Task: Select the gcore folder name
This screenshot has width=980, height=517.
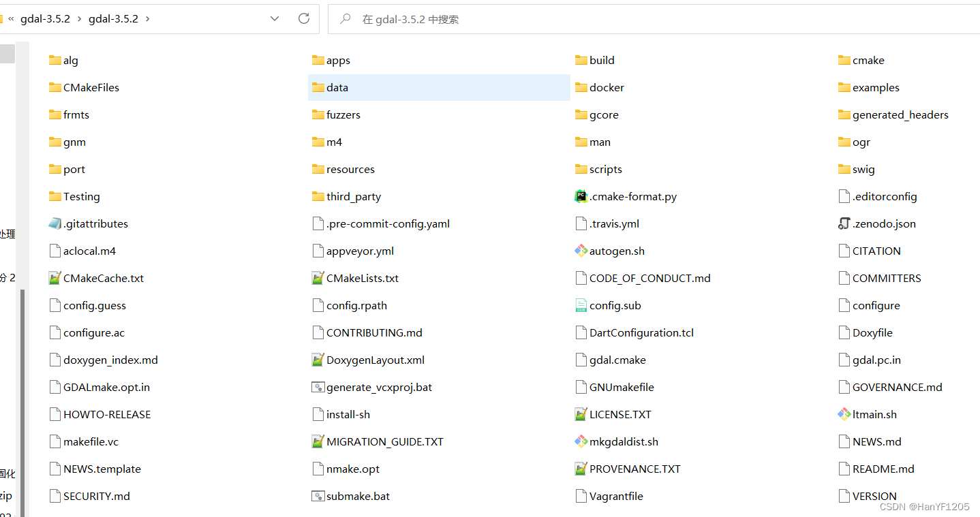Action: pyautogui.click(x=604, y=114)
